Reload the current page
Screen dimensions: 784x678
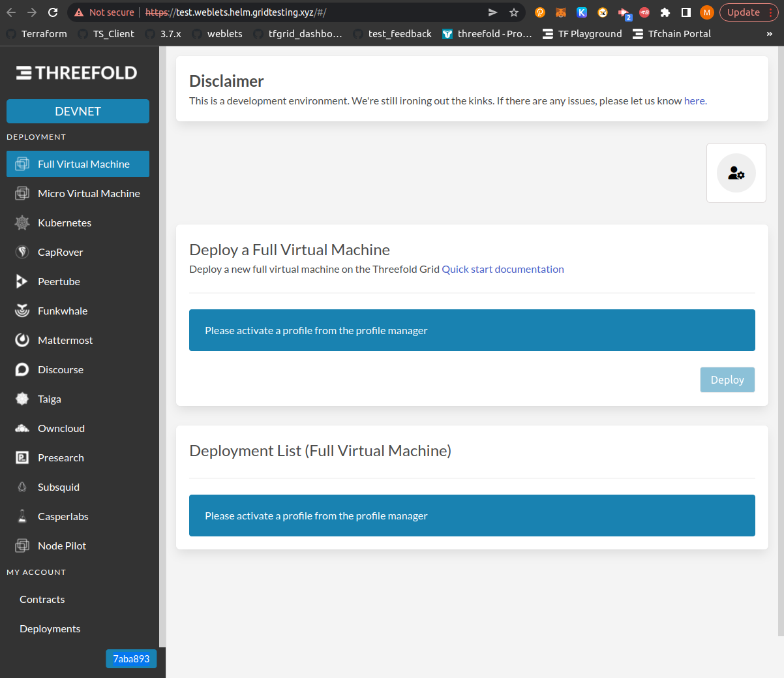click(x=52, y=11)
